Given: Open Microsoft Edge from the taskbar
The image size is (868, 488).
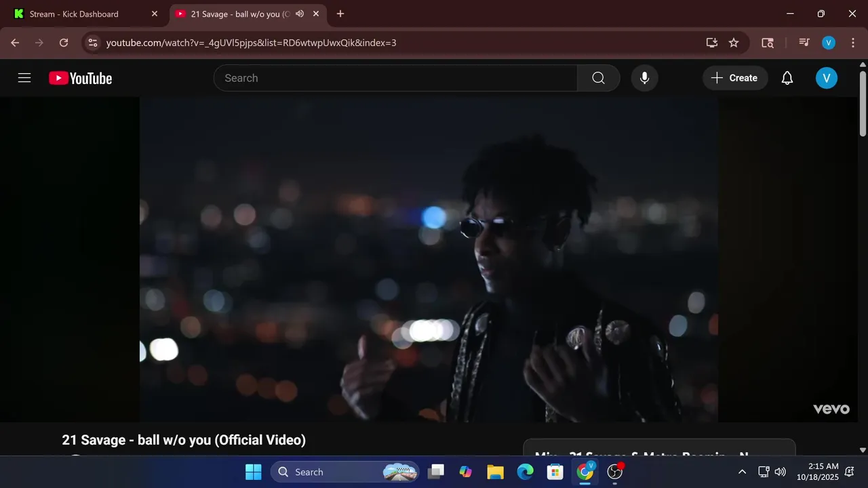Looking at the screenshot, I should (x=525, y=472).
